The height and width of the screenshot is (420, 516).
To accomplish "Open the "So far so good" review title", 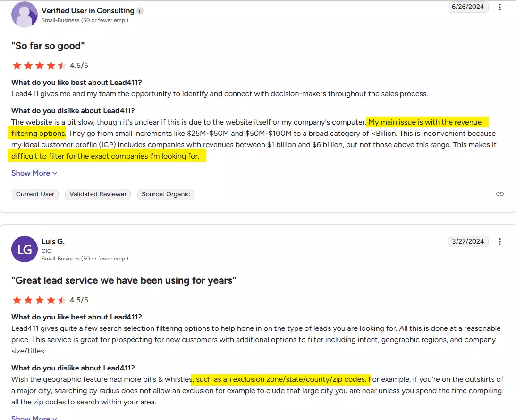I will tap(48, 46).
